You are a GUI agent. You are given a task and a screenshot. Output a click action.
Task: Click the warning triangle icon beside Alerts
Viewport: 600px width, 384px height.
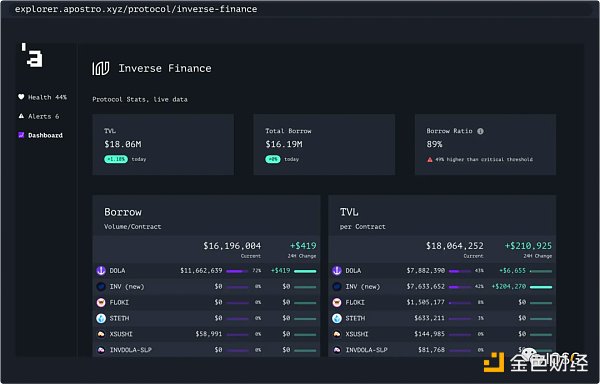21,116
